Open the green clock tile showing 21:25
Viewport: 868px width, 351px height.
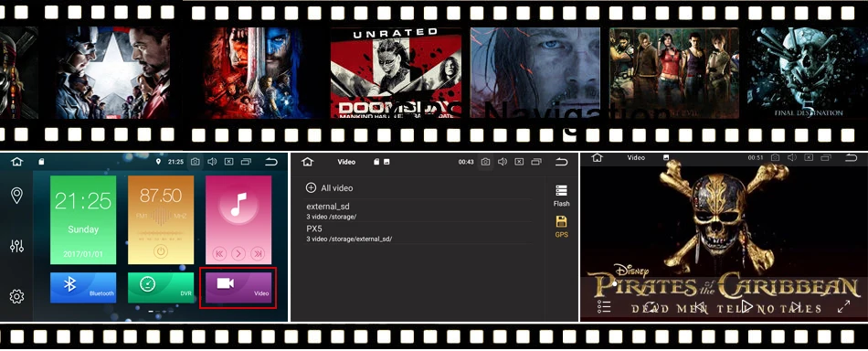click(83, 219)
